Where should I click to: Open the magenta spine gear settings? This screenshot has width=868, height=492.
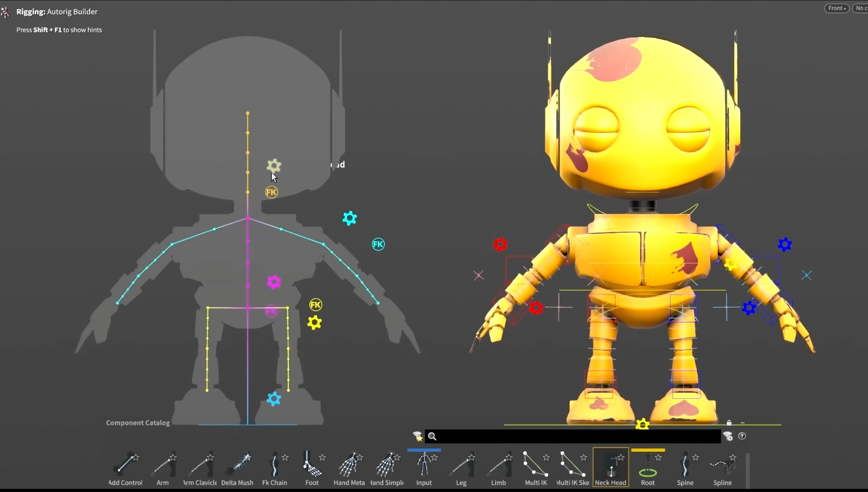tap(274, 282)
